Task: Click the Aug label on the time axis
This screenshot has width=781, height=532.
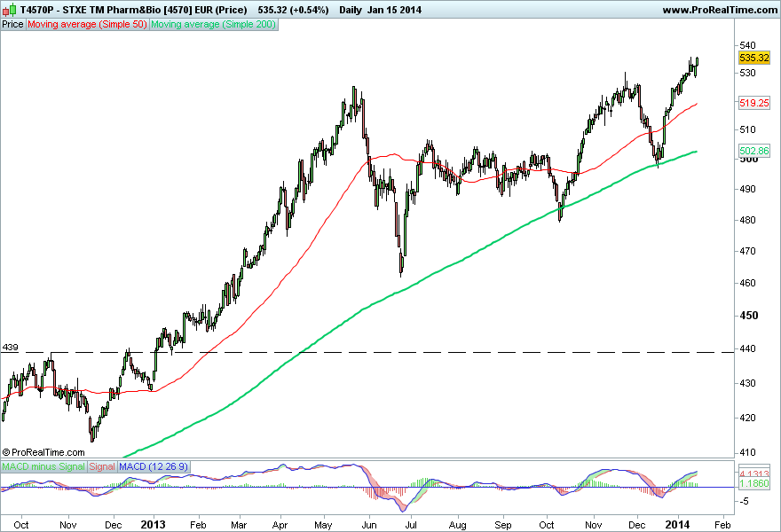Action: [x=457, y=525]
